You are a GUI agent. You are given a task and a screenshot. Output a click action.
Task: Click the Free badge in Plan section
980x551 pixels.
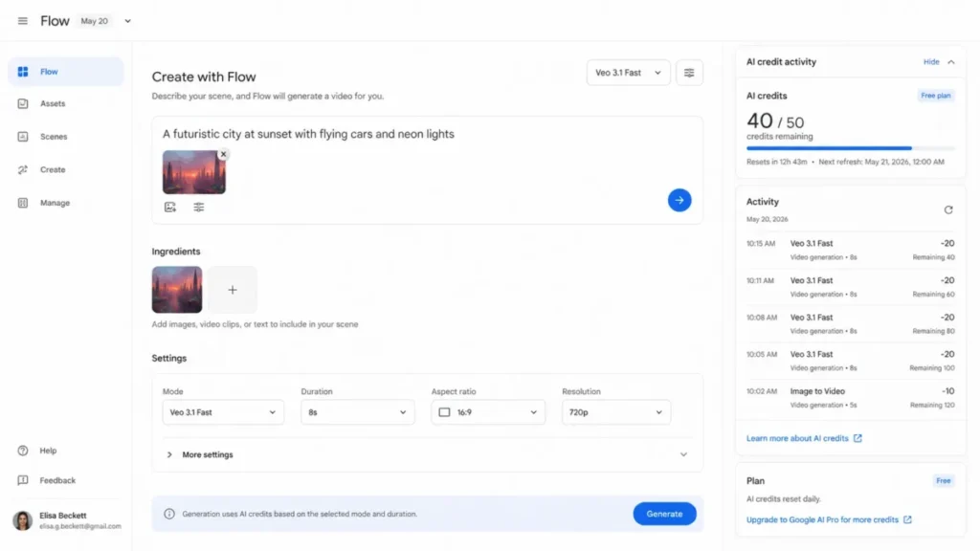(x=943, y=481)
